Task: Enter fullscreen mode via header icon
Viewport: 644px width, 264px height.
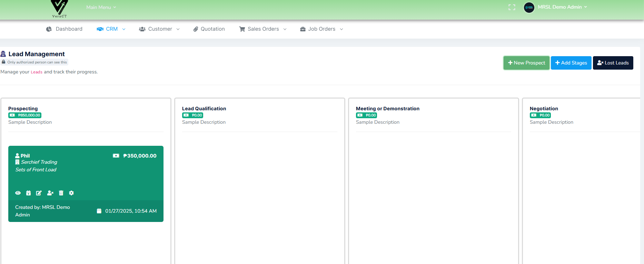Action: pyautogui.click(x=512, y=7)
